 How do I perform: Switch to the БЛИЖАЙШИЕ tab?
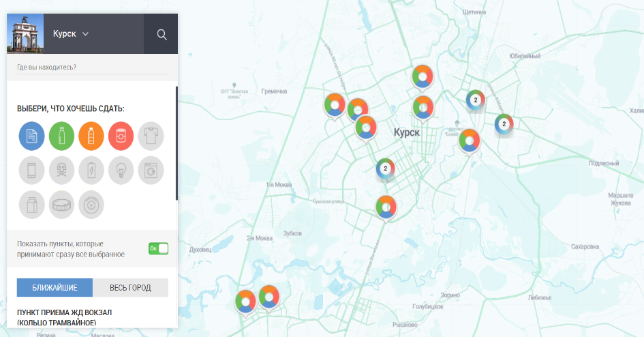(55, 288)
